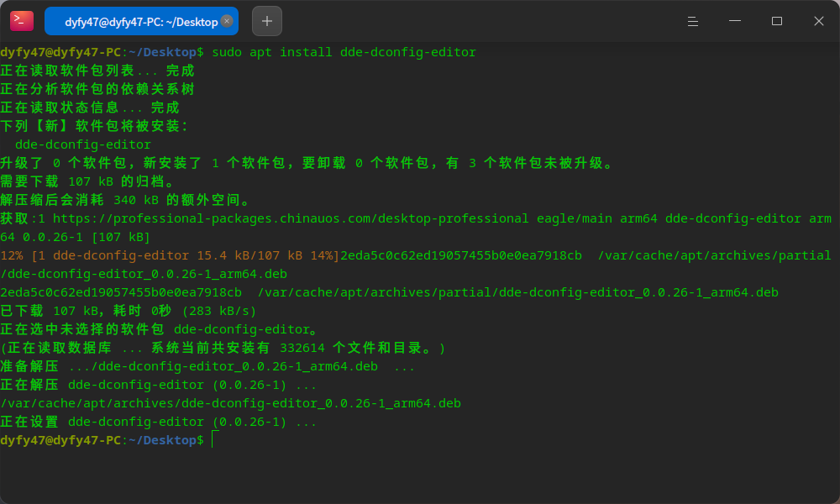Image resolution: width=840 pixels, height=504 pixels.
Task: Click orange progress text '12% [1 dde-dconfig-editor'
Action: pos(95,255)
